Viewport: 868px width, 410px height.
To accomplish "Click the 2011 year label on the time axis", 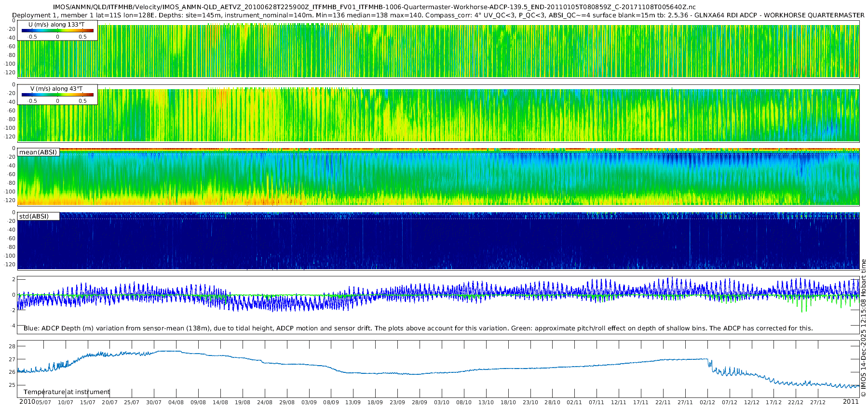I will tap(851, 402).
